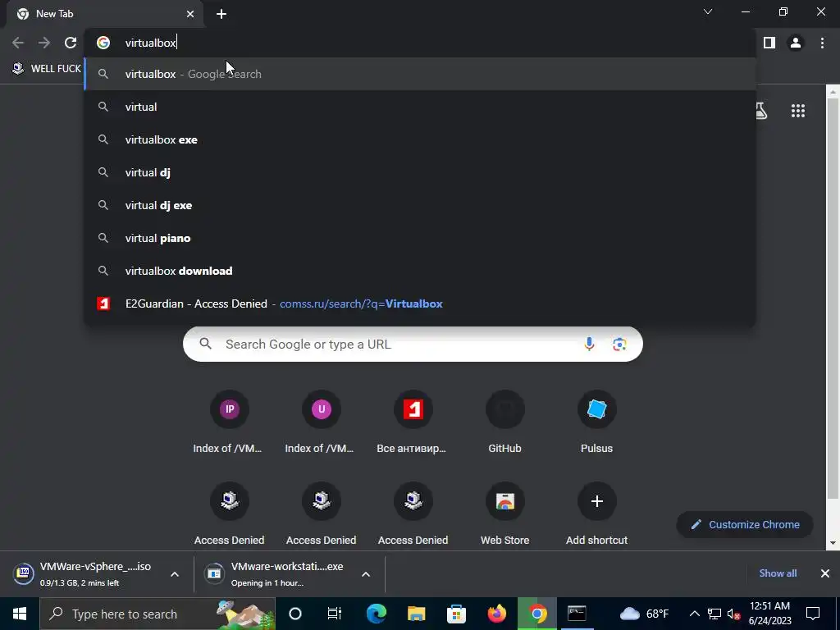Click the WELL FUCK bookmark
The image size is (840, 630).
(47, 69)
